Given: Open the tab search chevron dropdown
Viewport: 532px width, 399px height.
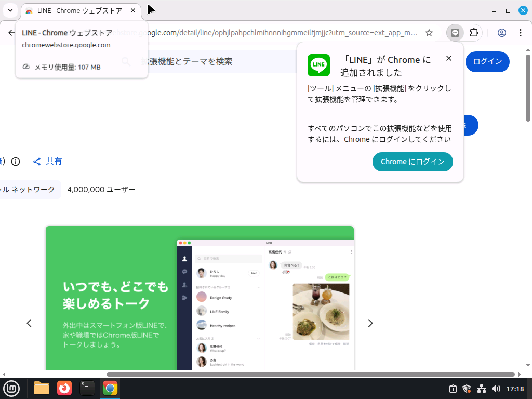Looking at the screenshot, I should (x=10, y=10).
